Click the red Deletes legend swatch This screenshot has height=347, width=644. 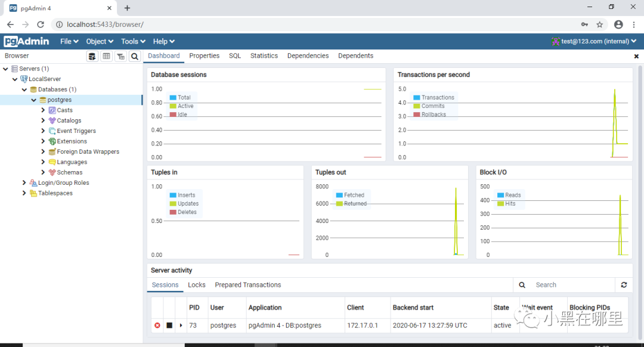173,212
